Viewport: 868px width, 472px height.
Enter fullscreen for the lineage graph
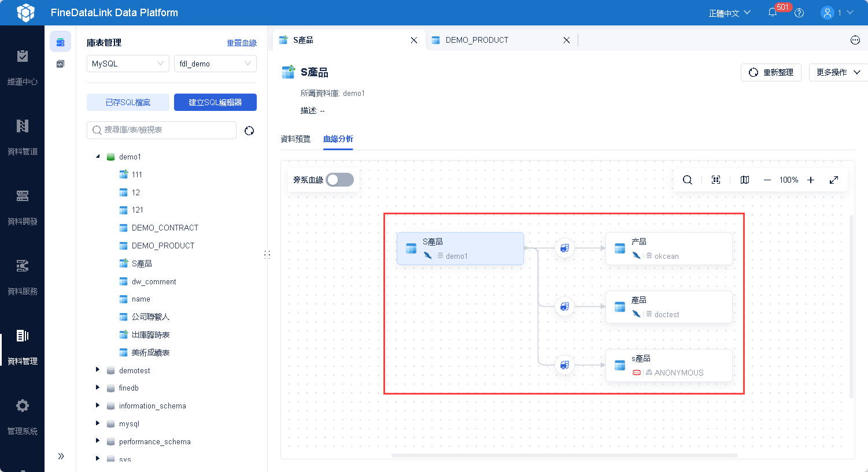click(x=834, y=180)
